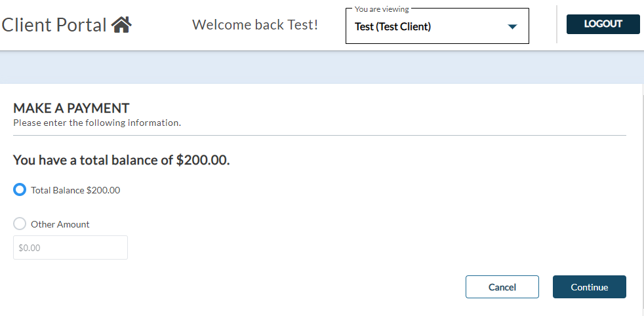The height and width of the screenshot is (316, 644).
Task: Click the "Total Balance $200.00" option label
Action: (75, 190)
